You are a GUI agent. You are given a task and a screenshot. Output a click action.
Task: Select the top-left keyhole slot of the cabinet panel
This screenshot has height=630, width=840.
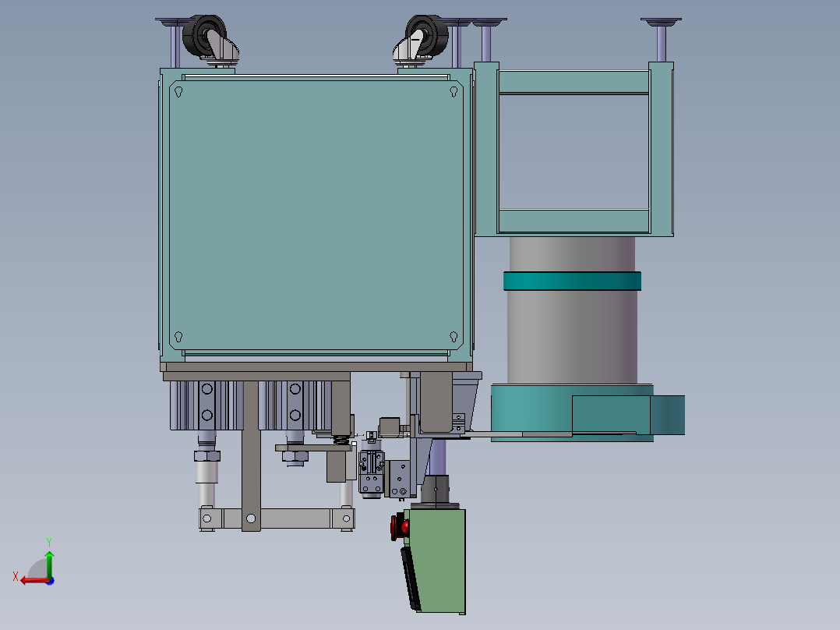(x=179, y=92)
